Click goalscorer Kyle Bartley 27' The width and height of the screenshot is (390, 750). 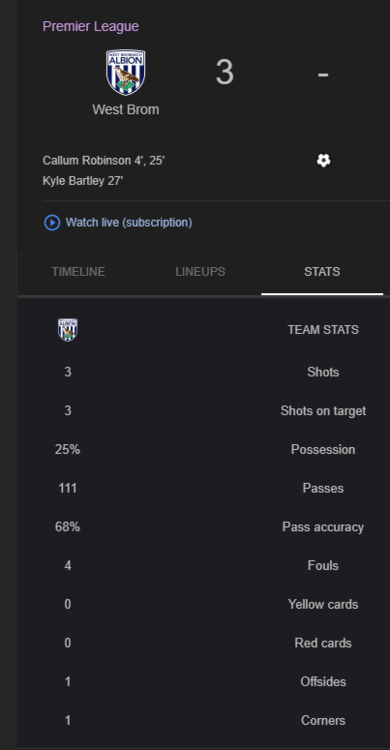pos(83,181)
